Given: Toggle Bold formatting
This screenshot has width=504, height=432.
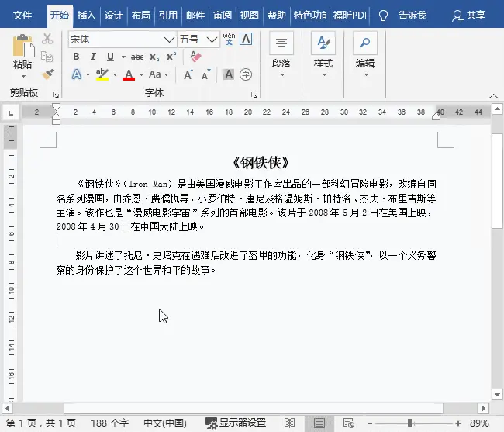Looking at the screenshot, I should pyautogui.click(x=76, y=57).
